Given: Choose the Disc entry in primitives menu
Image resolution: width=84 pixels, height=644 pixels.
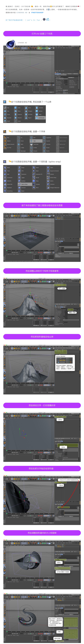Looking at the screenshot, I should coord(8,111).
